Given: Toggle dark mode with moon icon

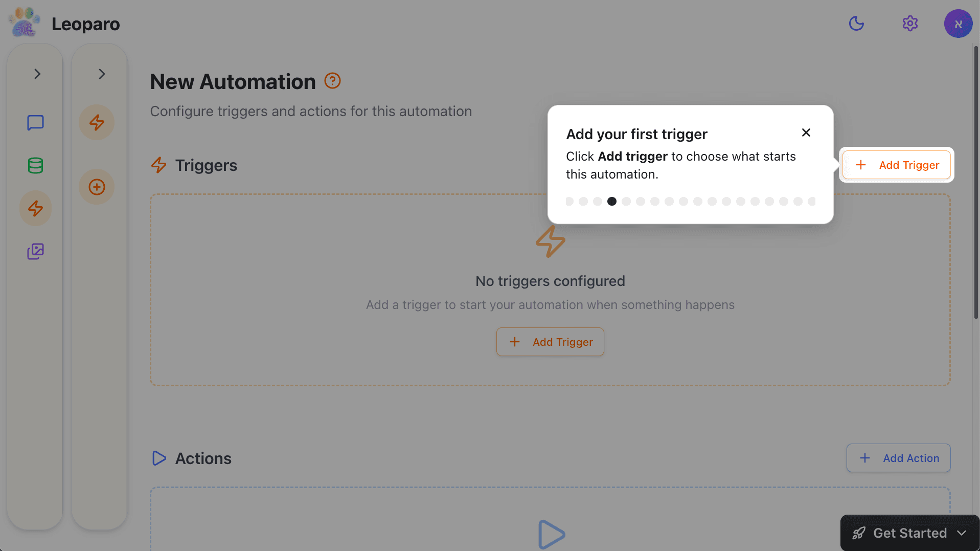Looking at the screenshot, I should click(856, 24).
